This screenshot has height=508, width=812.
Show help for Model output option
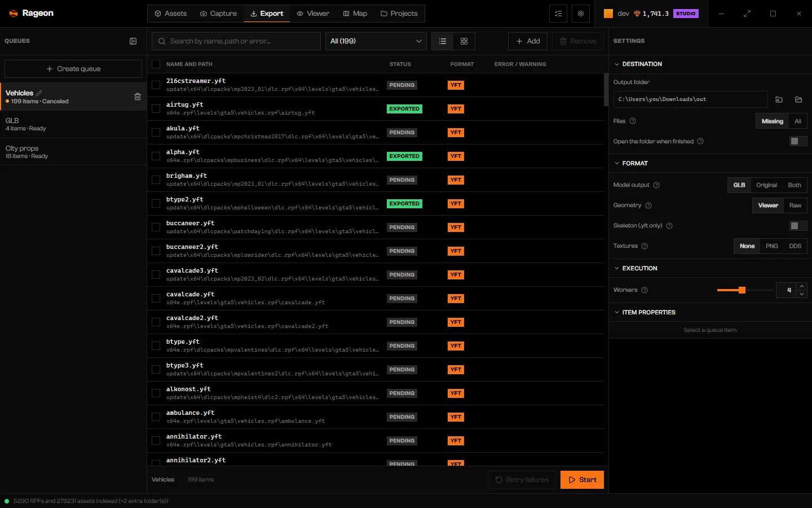pos(656,185)
